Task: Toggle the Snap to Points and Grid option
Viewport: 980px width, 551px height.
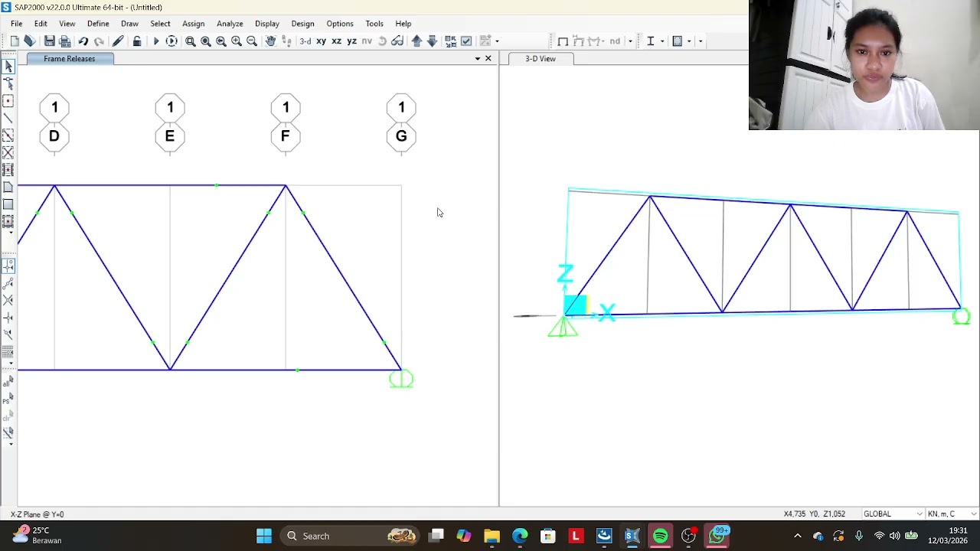Action: click(8, 266)
